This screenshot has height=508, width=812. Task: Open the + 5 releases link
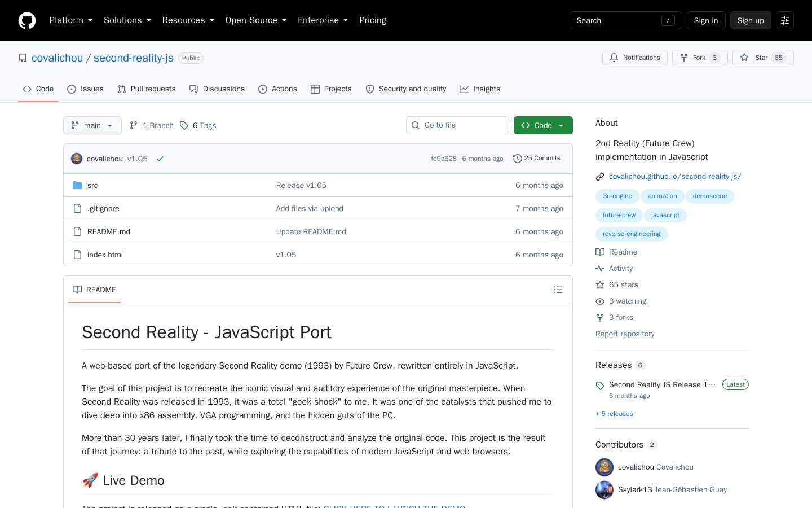click(x=614, y=414)
